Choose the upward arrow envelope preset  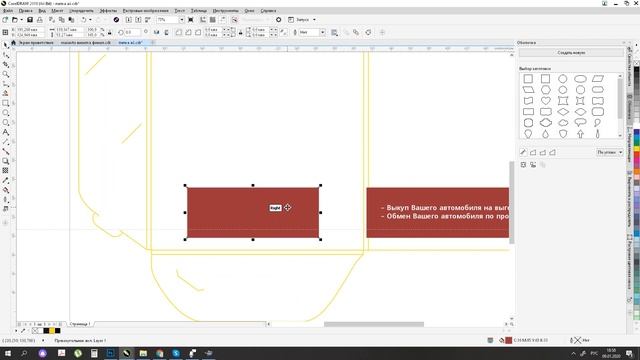[x=580, y=133]
